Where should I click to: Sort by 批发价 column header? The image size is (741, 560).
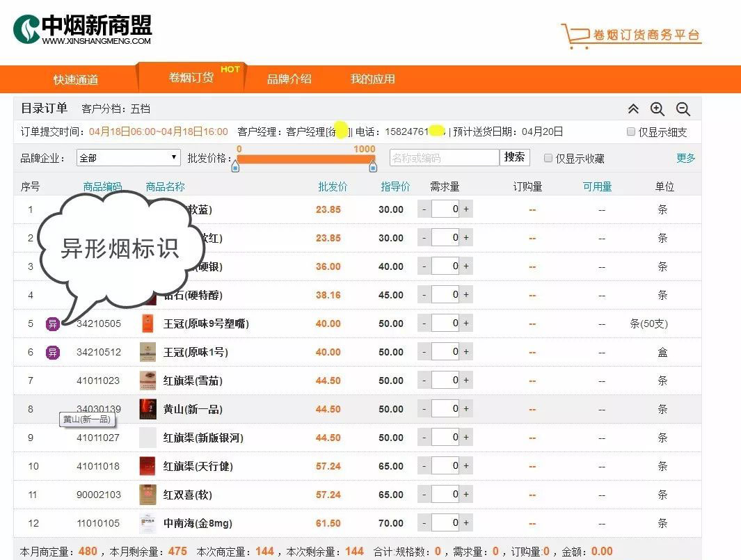click(x=333, y=186)
